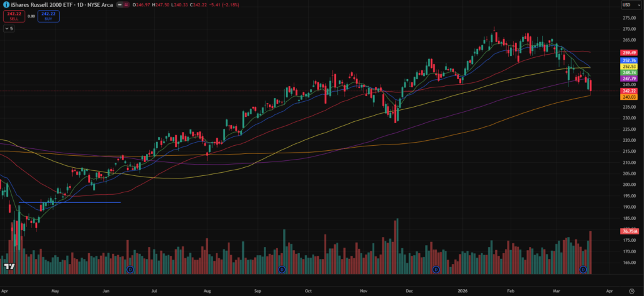Select the blue 252.76 moving average label

point(629,60)
